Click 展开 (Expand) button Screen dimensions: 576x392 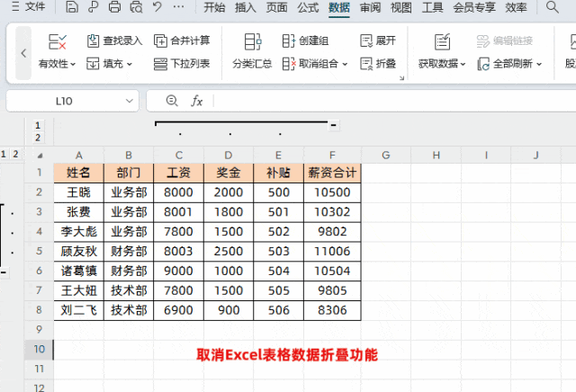point(377,40)
